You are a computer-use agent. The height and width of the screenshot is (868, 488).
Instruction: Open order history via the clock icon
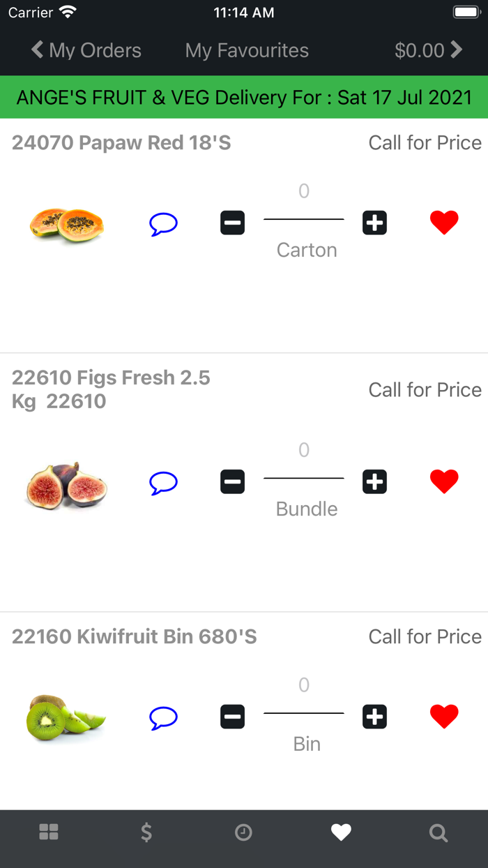[243, 832]
